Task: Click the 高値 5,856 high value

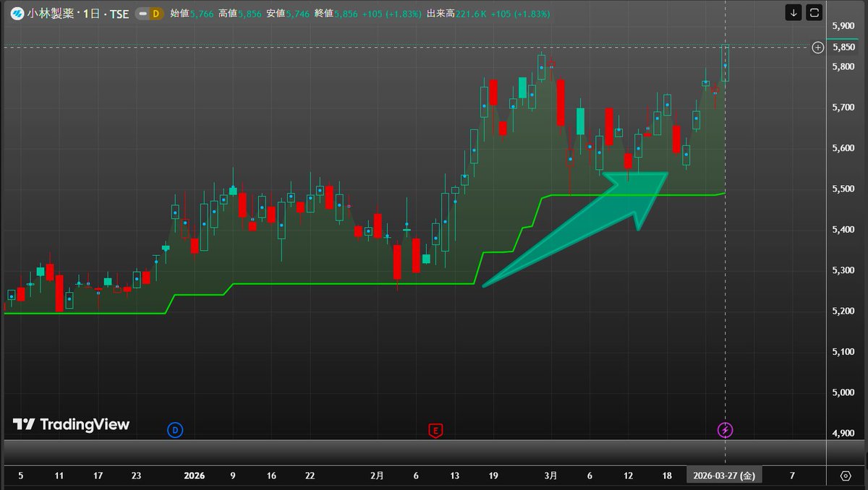Action: pyautogui.click(x=240, y=14)
